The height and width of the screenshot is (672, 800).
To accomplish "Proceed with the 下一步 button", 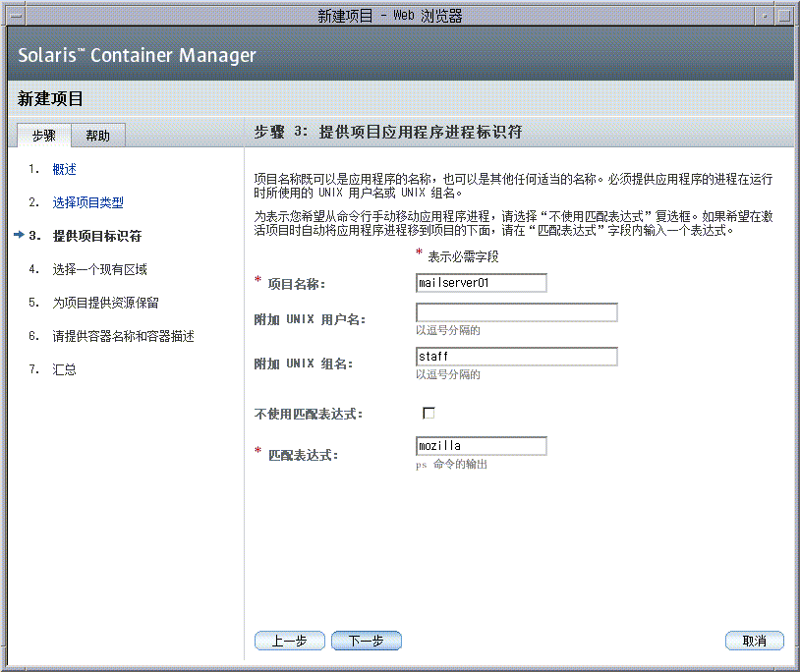I will tap(367, 641).
